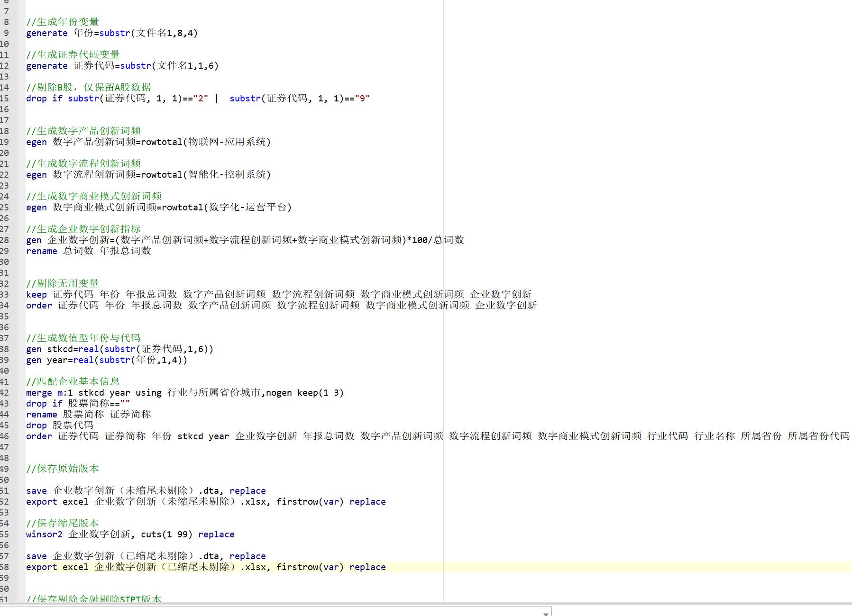The width and height of the screenshot is (852, 616).
Task: Click the comment "//生成数值型年份与代码"
Action: pyautogui.click(x=83, y=338)
